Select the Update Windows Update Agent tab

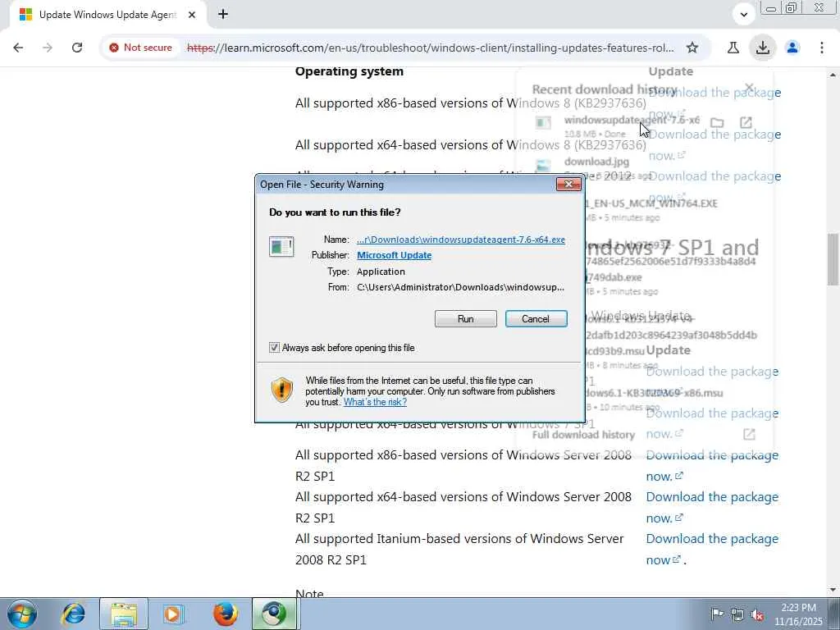pyautogui.click(x=107, y=15)
